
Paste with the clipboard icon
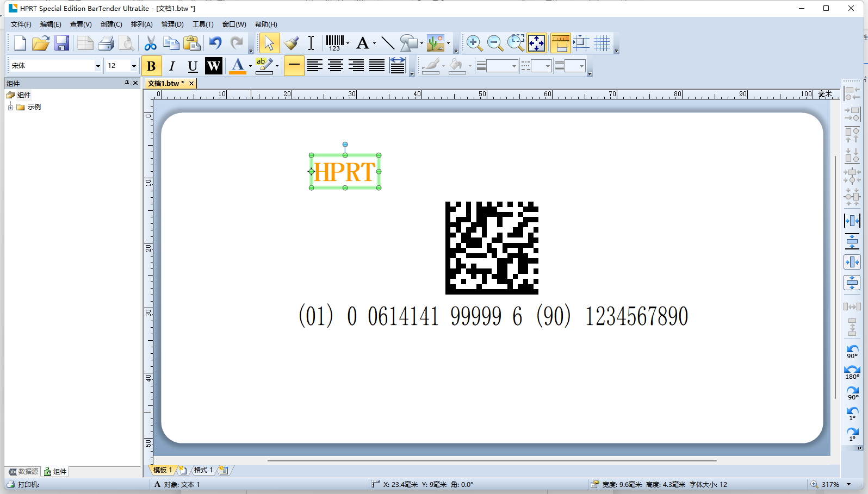coord(191,43)
